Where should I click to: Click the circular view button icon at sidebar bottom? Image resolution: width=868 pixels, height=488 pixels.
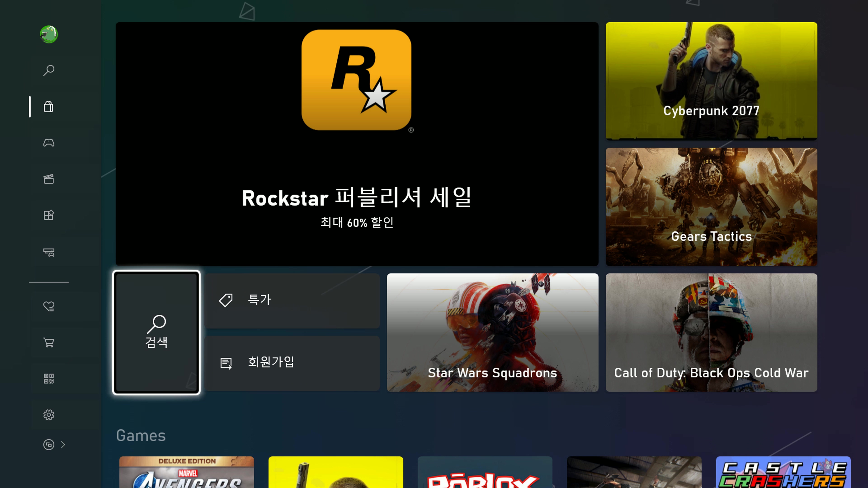click(x=49, y=445)
